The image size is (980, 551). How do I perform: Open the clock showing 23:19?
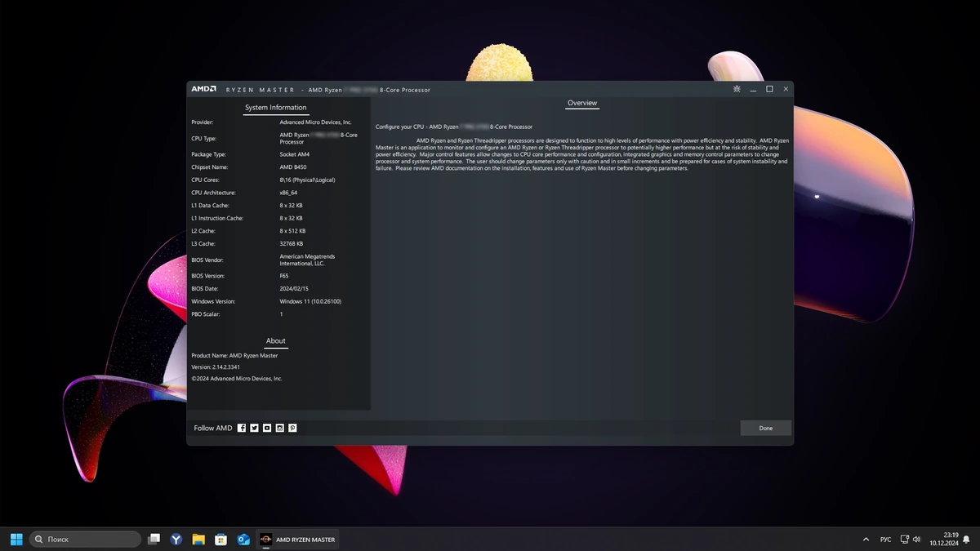click(x=943, y=539)
